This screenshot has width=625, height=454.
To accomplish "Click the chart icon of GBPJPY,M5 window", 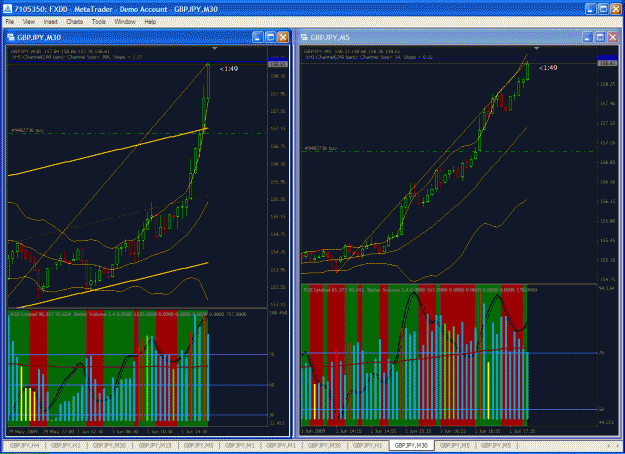I will click(304, 37).
